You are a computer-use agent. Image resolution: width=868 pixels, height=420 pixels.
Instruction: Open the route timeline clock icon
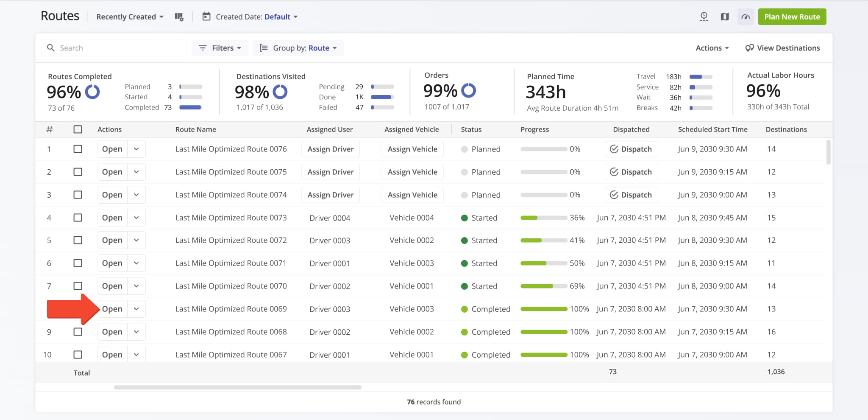click(x=704, y=17)
